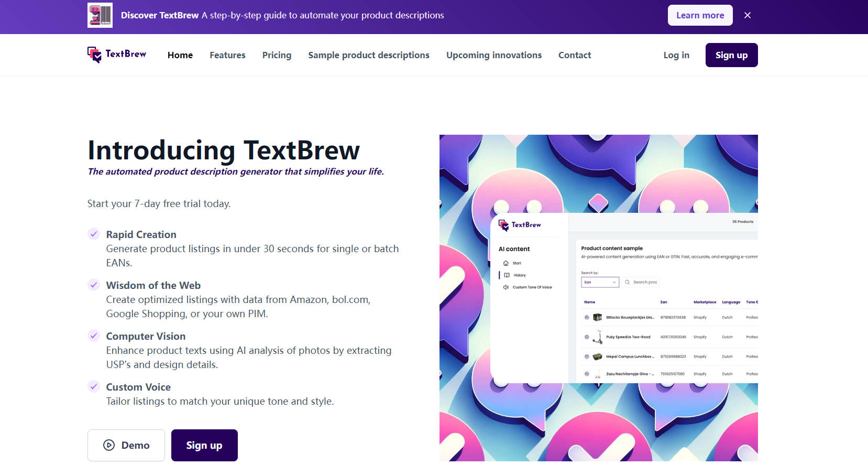868x476 pixels.
Task: Navigate to the Contact page
Action: [575, 55]
